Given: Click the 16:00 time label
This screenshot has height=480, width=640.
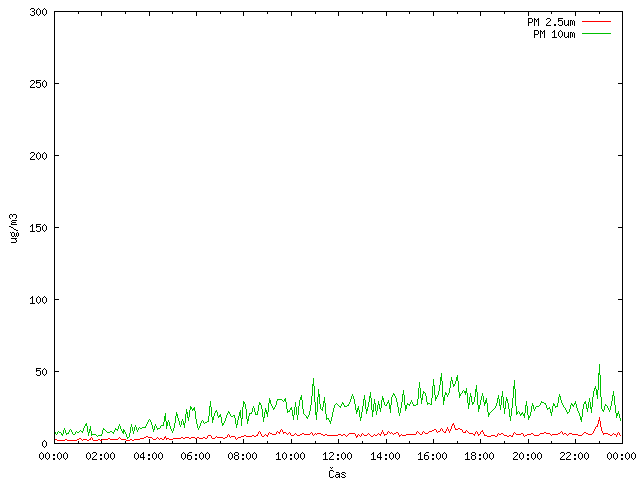Looking at the screenshot, I should pos(432,456).
